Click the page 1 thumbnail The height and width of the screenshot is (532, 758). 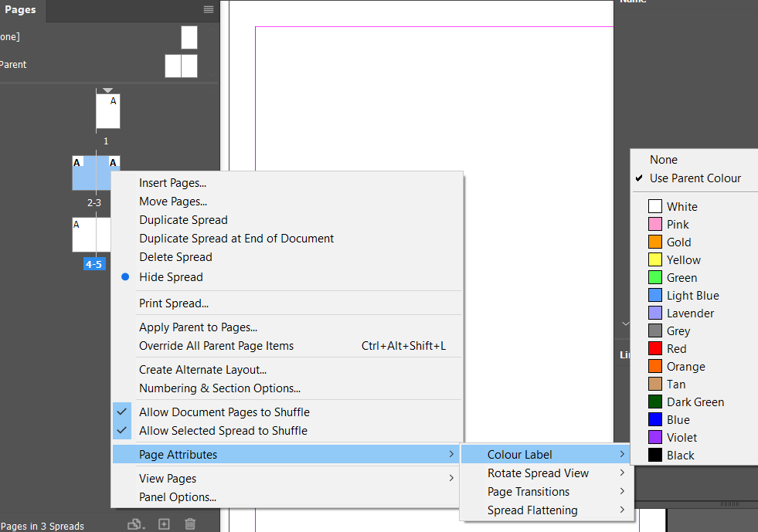click(107, 110)
